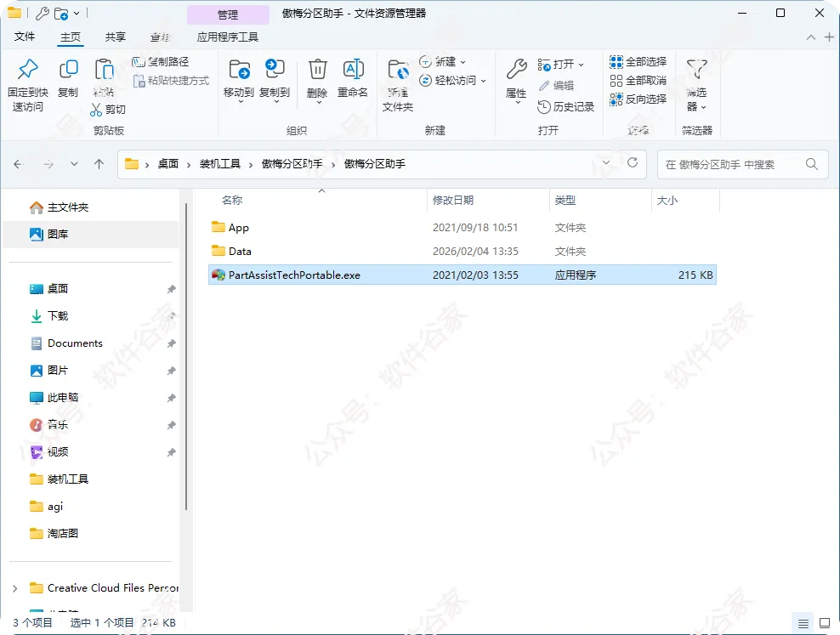This screenshot has width=840, height=635.
Task: Click 桌面 in the address breadcrumb
Action: click(x=168, y=164)
